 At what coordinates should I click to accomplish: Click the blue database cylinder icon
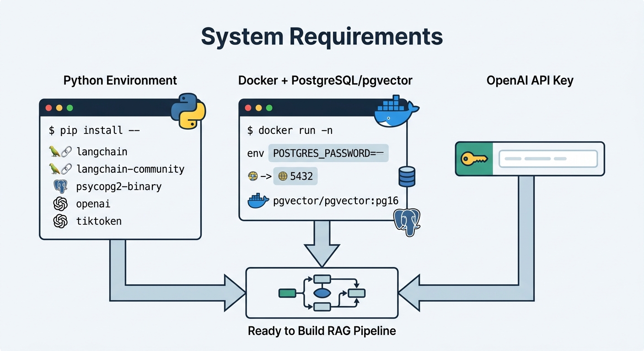[407, 176]
